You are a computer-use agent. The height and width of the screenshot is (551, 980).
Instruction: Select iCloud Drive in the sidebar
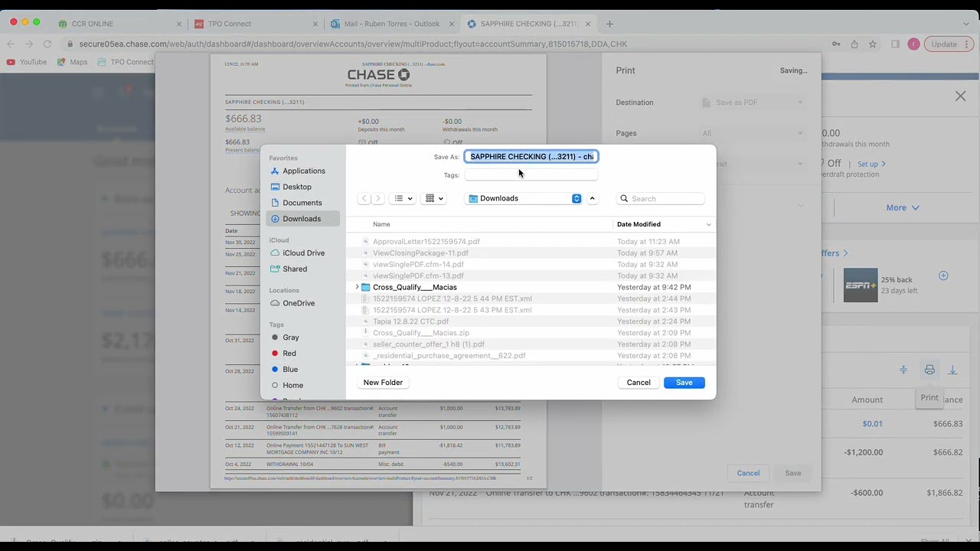[303, 253]
